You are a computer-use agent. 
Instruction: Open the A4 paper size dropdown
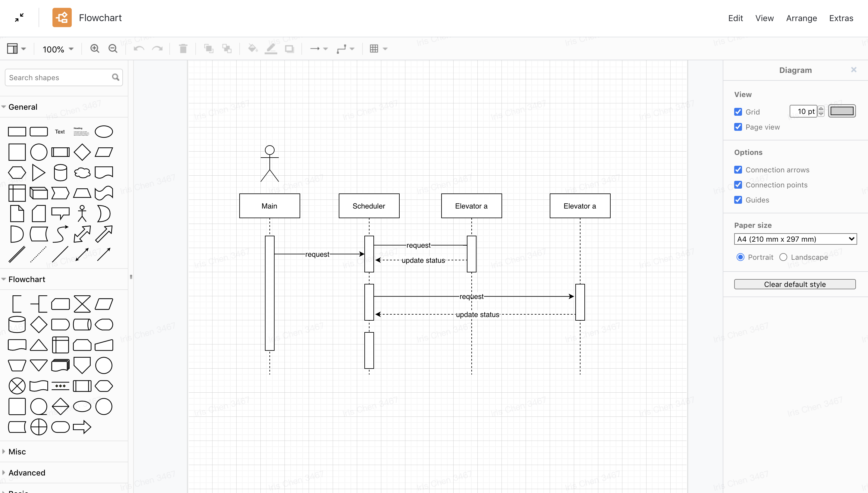click(x=795, y=239)
